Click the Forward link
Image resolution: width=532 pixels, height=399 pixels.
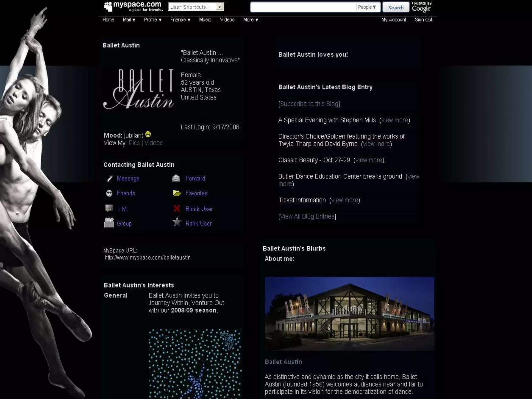pyautogui.click(x=195, y=178)
